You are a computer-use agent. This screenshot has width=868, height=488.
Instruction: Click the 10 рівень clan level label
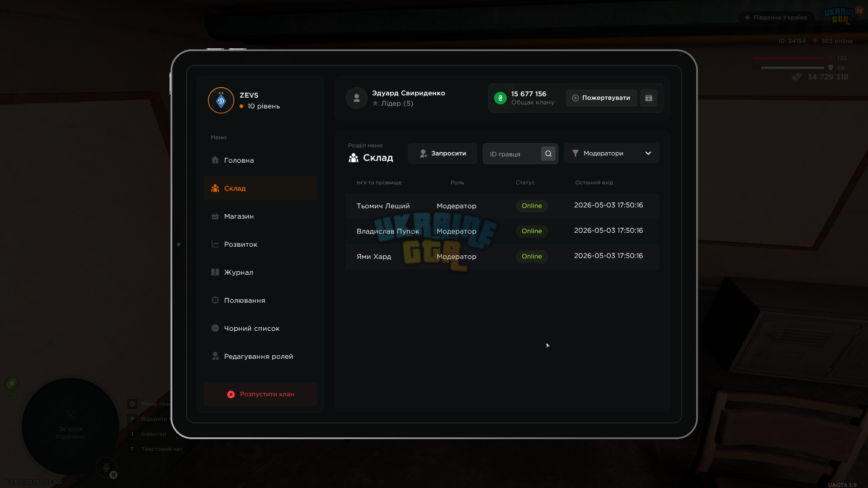(x=264, y=106)
